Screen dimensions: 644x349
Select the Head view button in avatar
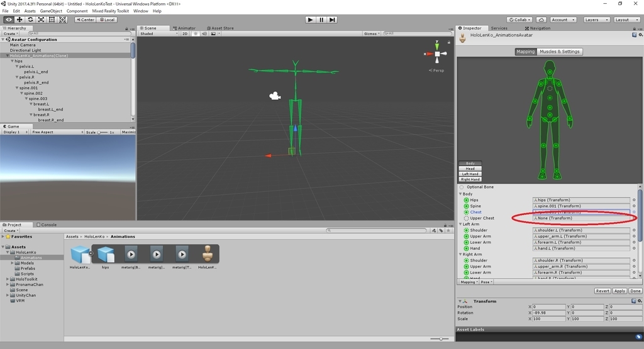[470, 169]
